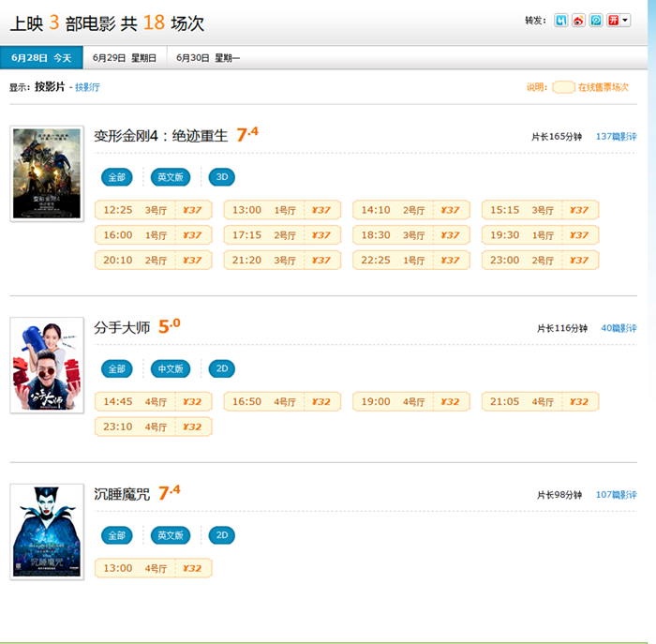Open the 变形金刚4:绝迹重生 title link

161,136
